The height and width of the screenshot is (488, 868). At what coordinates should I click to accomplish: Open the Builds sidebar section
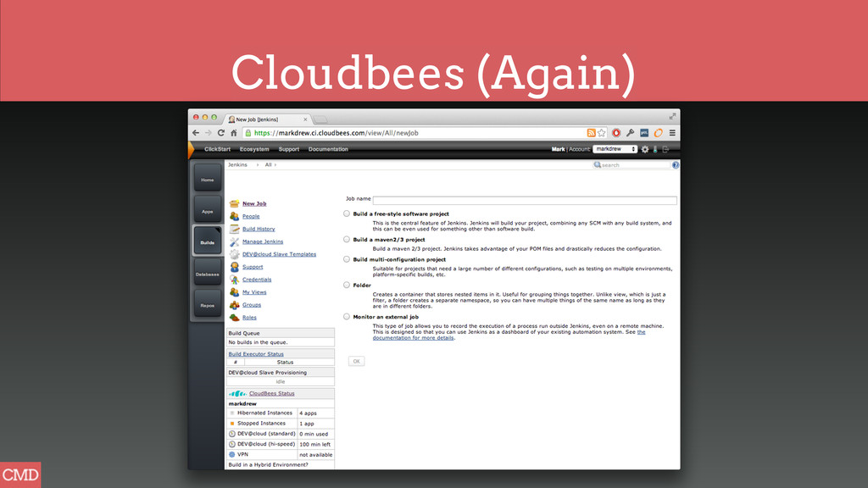(208, 241)
